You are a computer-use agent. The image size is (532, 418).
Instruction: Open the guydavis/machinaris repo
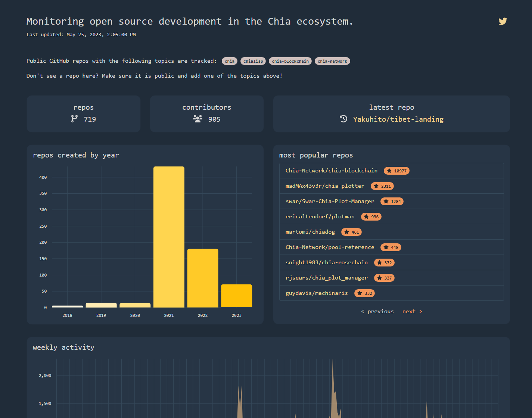[317, 293]
